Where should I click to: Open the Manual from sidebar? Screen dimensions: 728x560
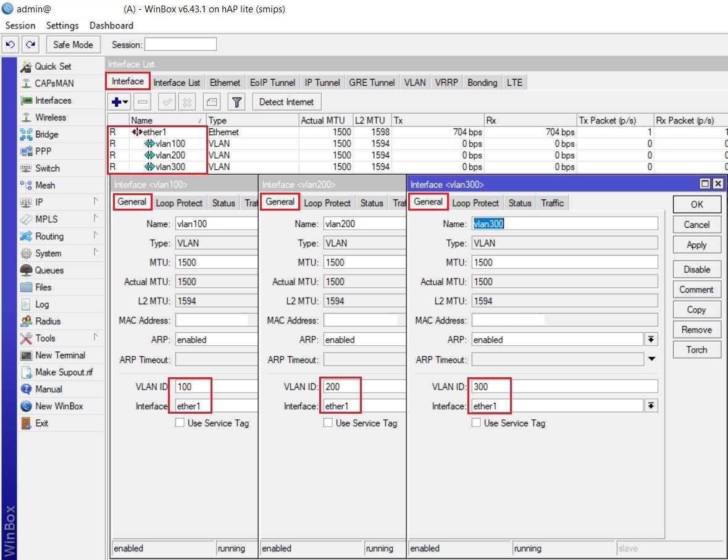(48, 389)
